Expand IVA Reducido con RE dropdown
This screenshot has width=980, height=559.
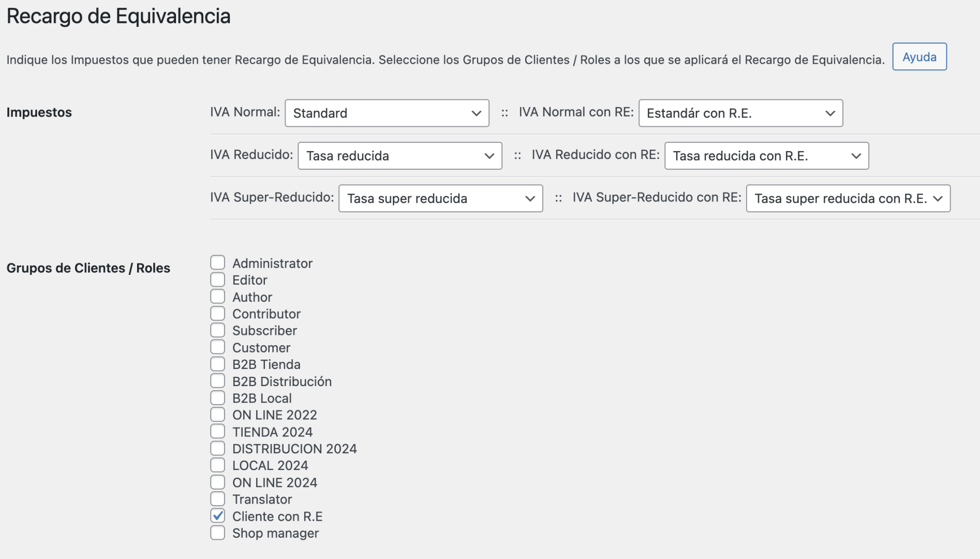[x=766, y=156]
